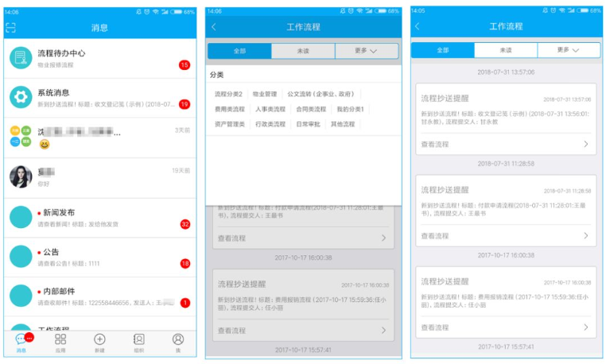
Task: Expand the 更多 dropdown above the 13:57:06 timestamp
Action: pyautogui.click(x=569, y=50)
